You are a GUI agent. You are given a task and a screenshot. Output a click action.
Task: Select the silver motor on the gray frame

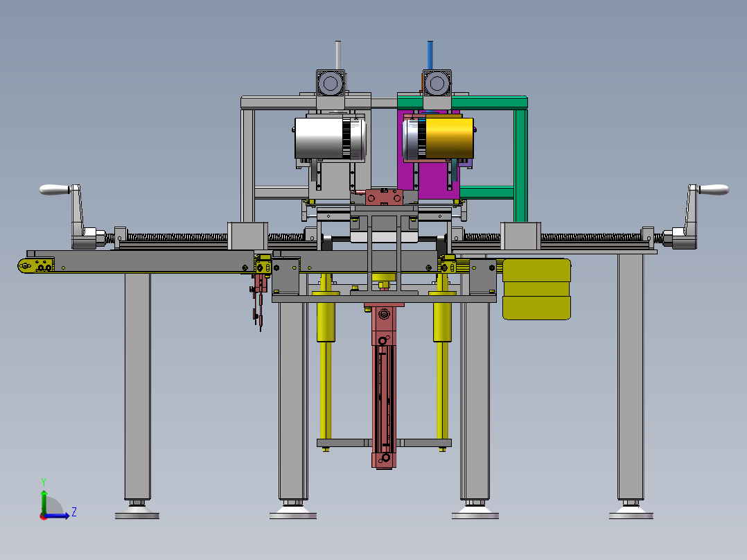(319, 138)
